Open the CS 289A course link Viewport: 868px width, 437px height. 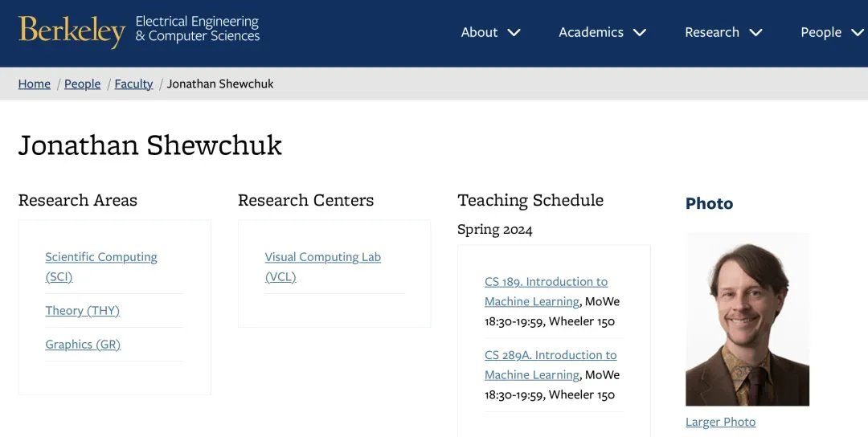click(x=551, y=356)
